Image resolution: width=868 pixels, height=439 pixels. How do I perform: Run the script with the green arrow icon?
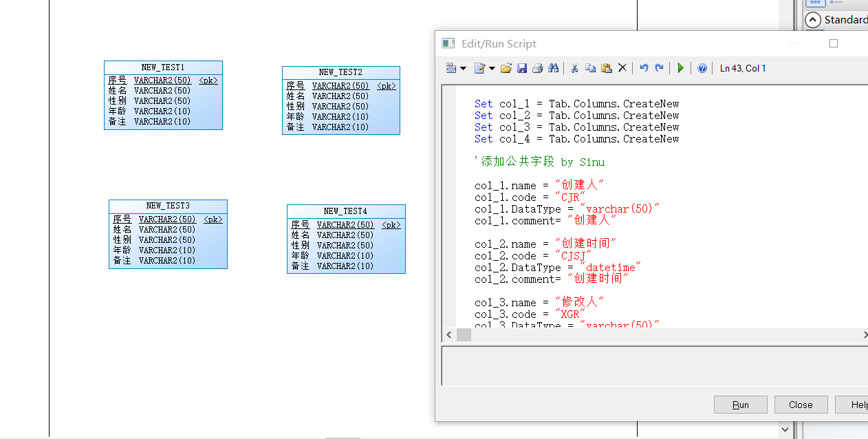tap(681, 67)
